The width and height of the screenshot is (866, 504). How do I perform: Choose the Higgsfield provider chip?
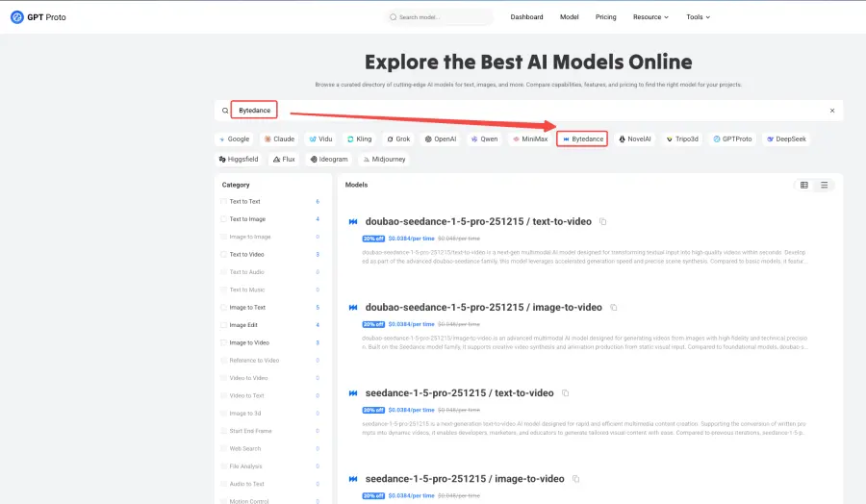pyautogui.click(x=239, y=159)
